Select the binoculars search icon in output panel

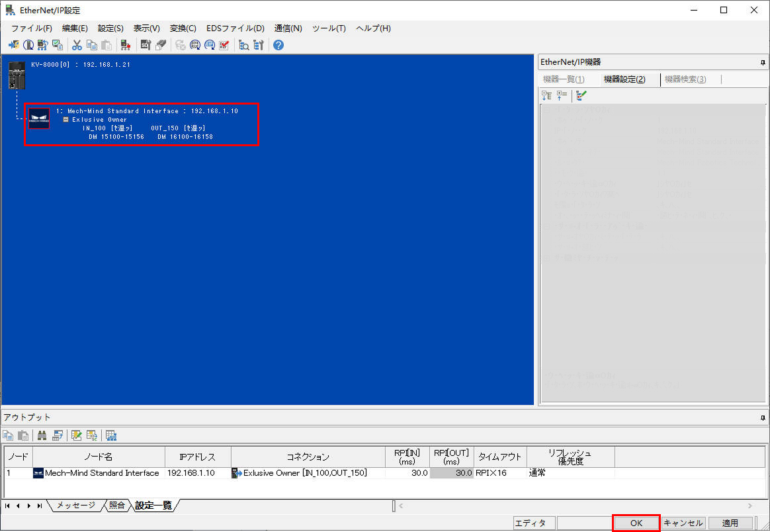click(x=42, y=435)
